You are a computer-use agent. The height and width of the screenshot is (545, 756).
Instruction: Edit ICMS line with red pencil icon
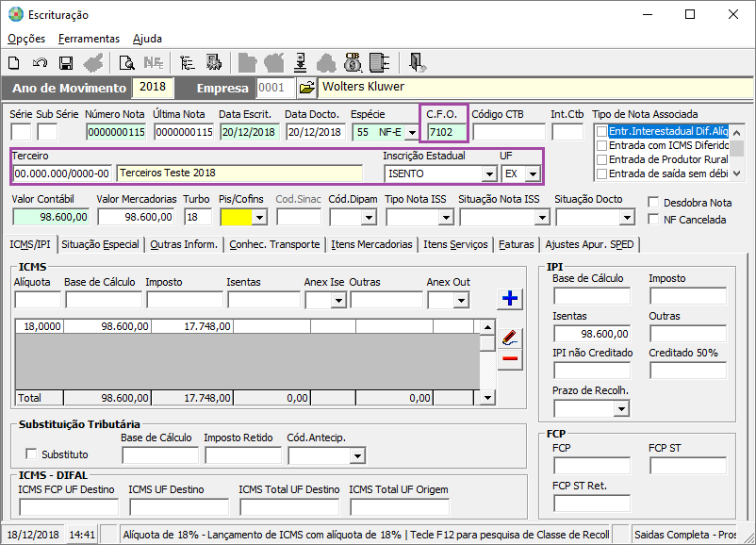[x=510, y=338]
